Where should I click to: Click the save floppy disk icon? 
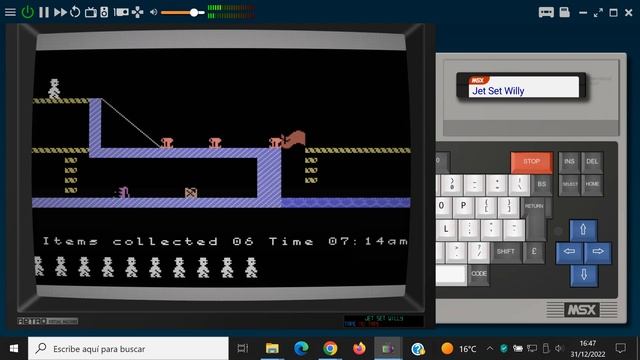click(564, 12)
